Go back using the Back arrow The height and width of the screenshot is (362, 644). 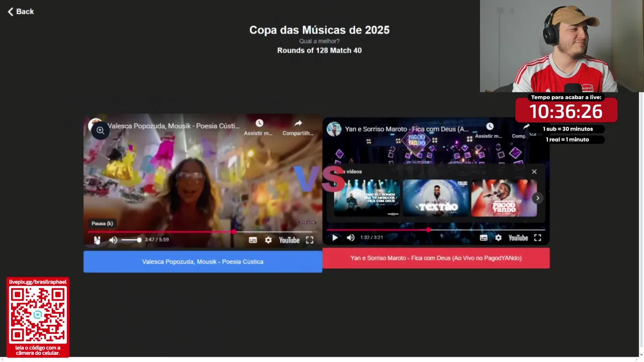(x=21, y=12)
